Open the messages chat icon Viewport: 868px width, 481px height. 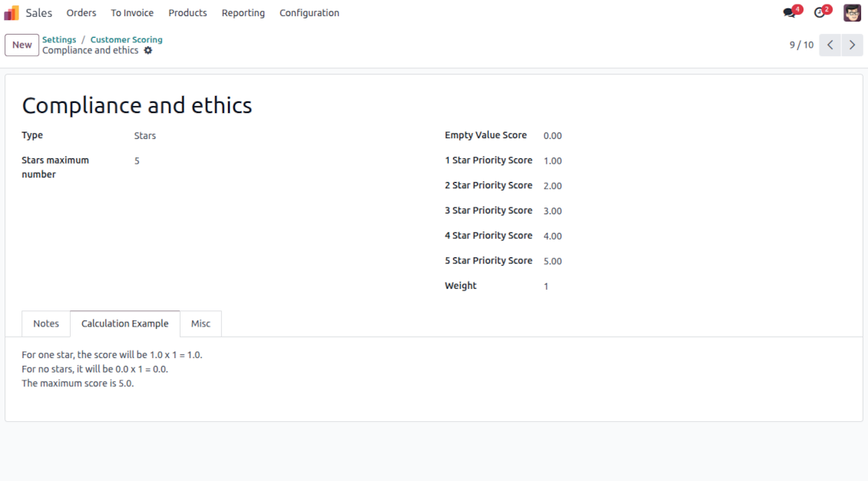(x=790, y=13)
